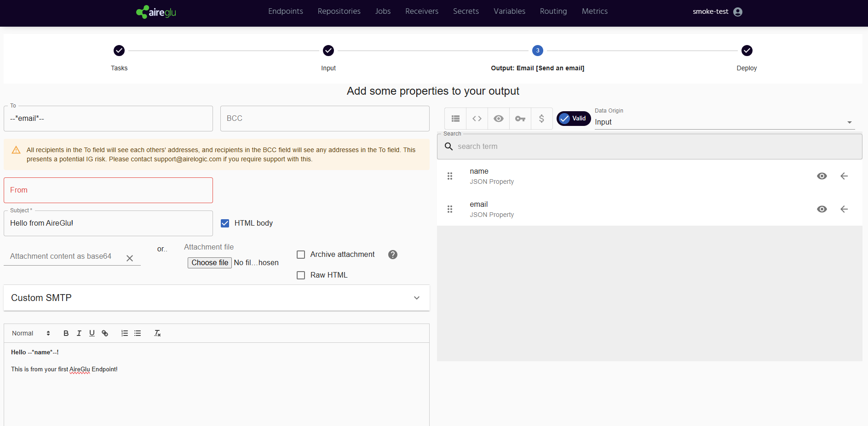
Task: Switch to code view icon in data panel
Action: click(x=477, y=119)
